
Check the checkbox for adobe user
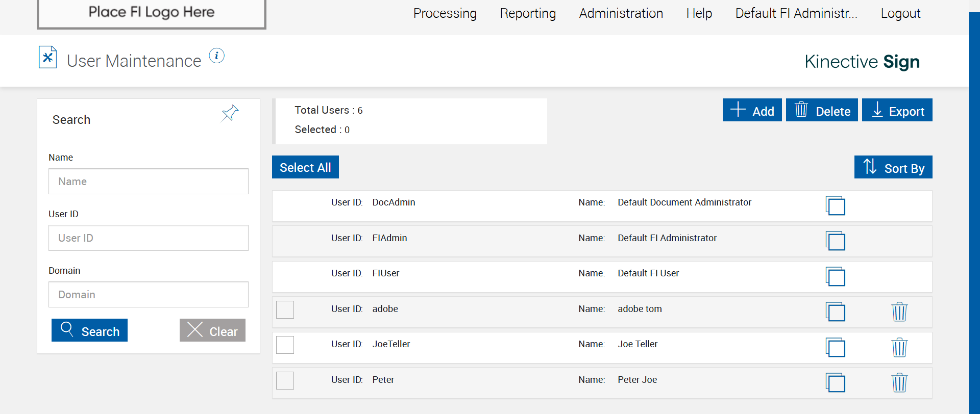pyautogui.click(x=285, y=309)
